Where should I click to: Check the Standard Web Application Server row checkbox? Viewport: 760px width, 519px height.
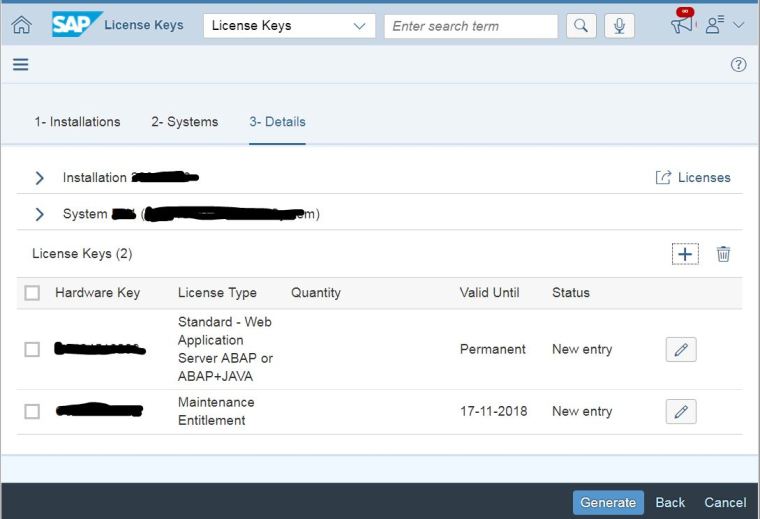coord(32,349)
